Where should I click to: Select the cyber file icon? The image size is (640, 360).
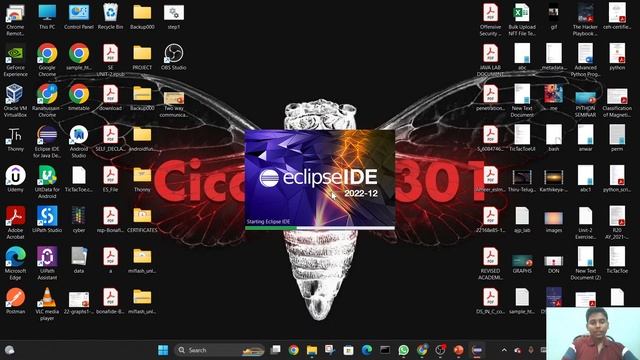[79, 219]
